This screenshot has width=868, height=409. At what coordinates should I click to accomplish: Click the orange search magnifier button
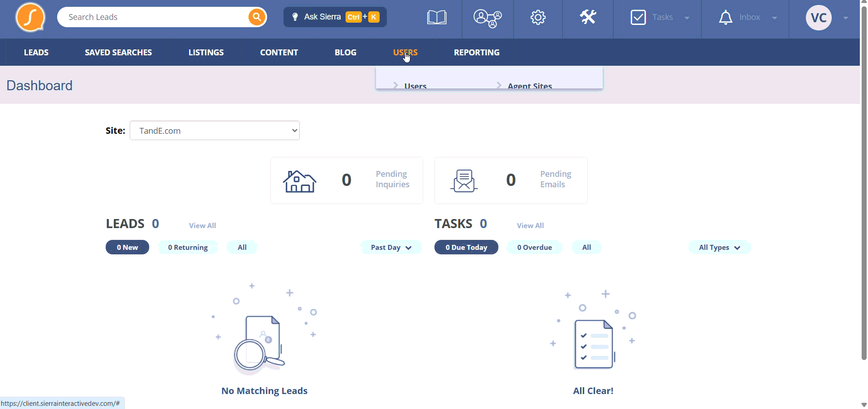[257, 17]
